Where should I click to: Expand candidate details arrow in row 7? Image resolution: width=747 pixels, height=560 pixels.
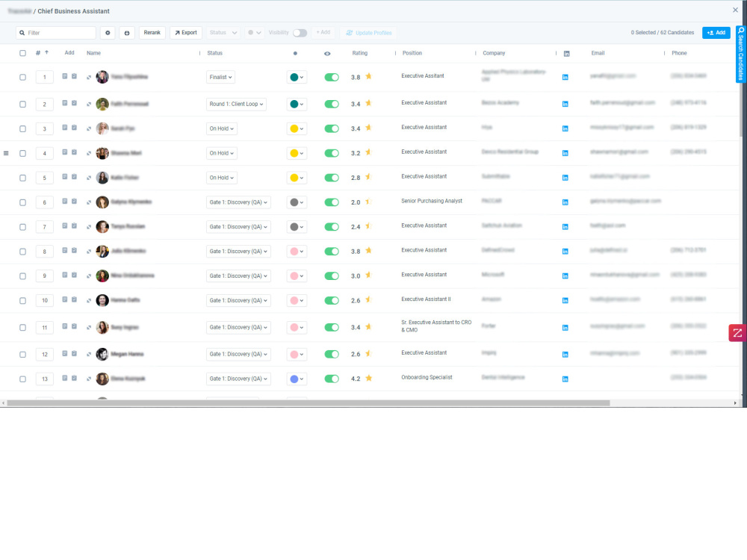coord(89,227)
